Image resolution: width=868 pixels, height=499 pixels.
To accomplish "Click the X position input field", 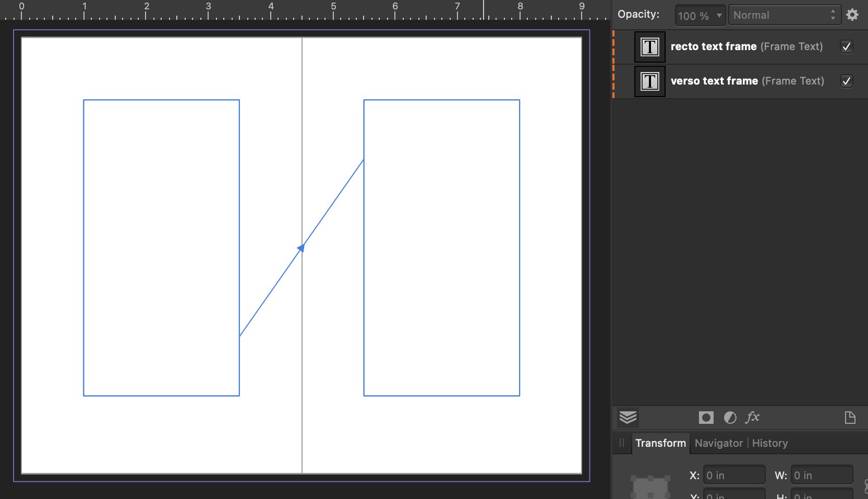I will click(x=734, y=476).
